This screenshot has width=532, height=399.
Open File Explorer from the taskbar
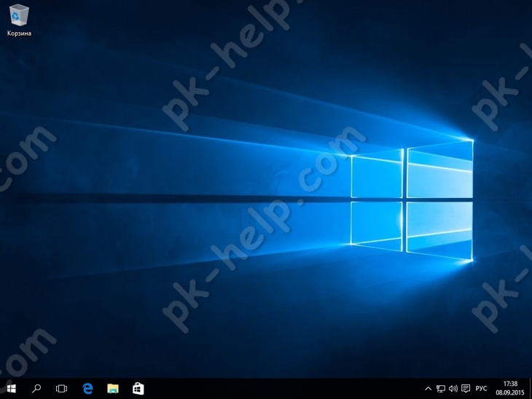point(113,389)
